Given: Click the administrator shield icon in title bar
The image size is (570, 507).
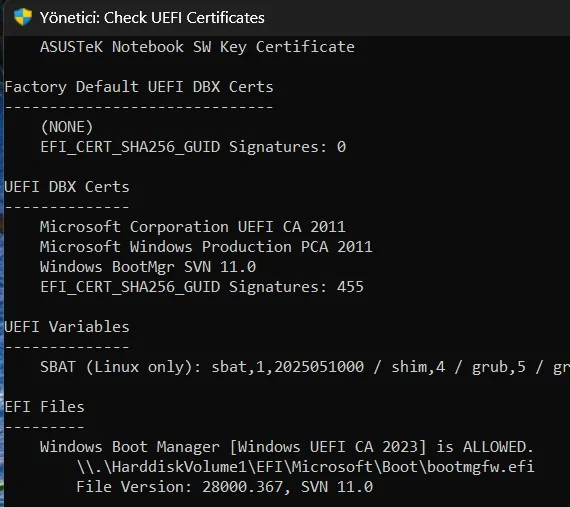Looking at the screenshot, I should 23,17.
